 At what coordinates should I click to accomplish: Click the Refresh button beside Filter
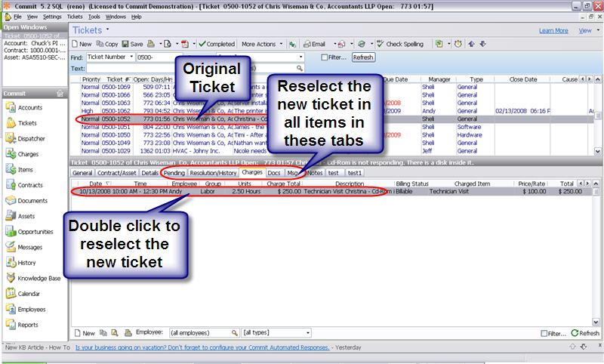(362, 57)
